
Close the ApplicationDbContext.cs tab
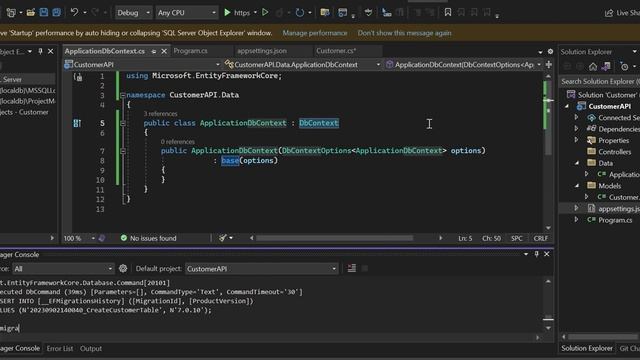coord(164,51)
